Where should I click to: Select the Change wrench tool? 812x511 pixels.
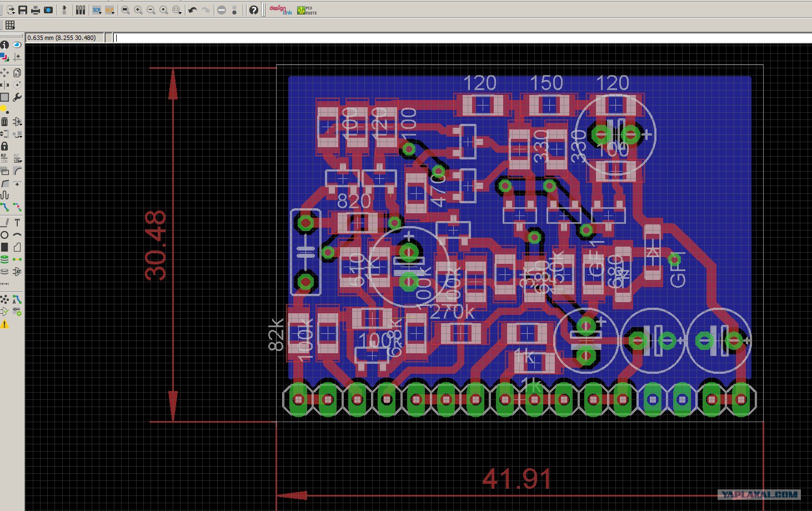(17, 97)
